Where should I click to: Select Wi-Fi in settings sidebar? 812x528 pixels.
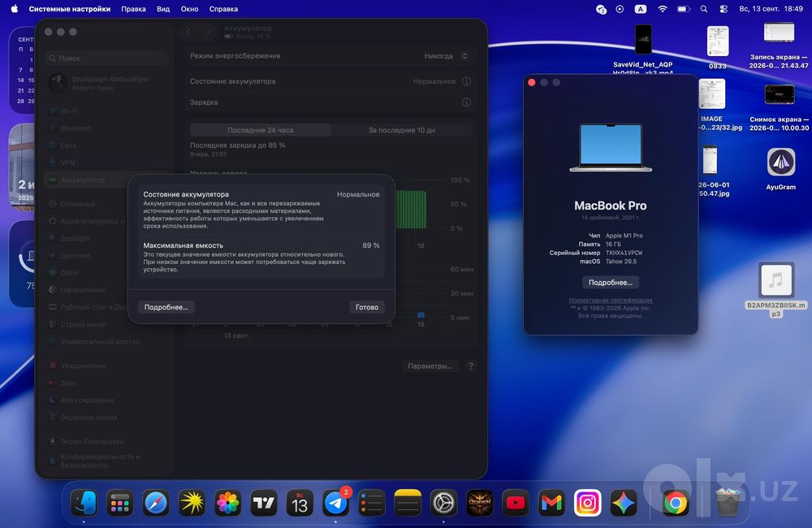[106, 111]
